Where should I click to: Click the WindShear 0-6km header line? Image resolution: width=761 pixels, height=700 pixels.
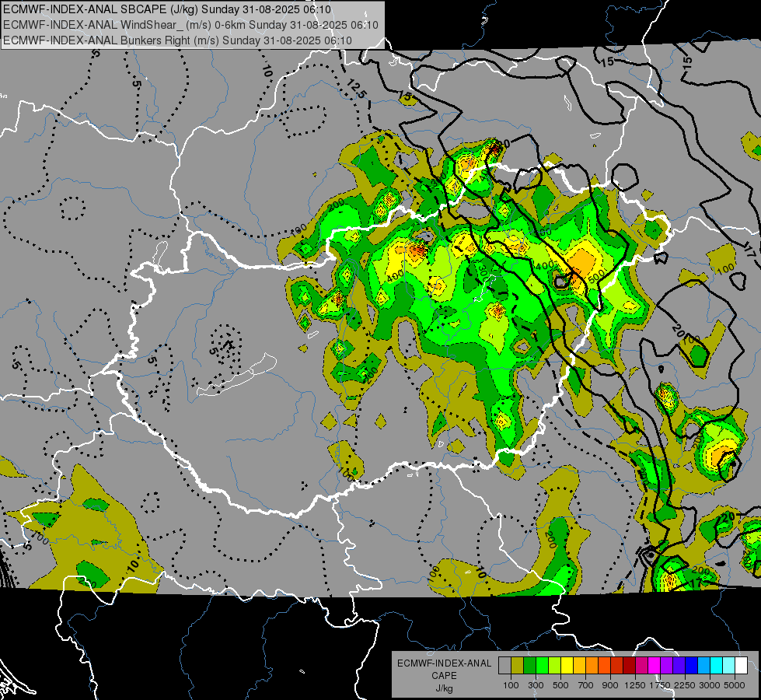[x=190, y=25]
